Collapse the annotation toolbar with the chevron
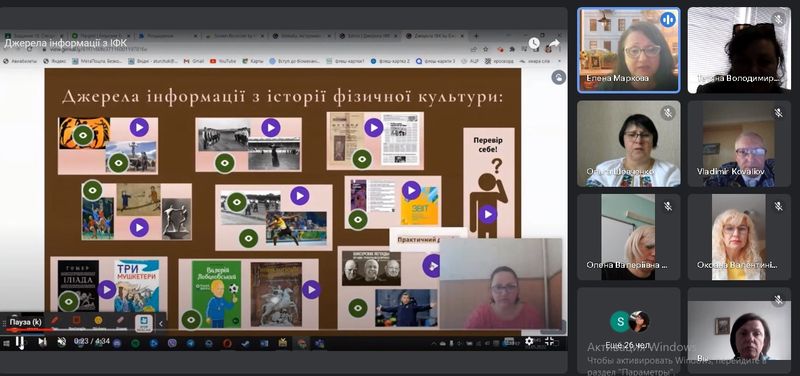The height and width of the screenshot is (376, 800). pyautogui.click(x=161, y=323)
